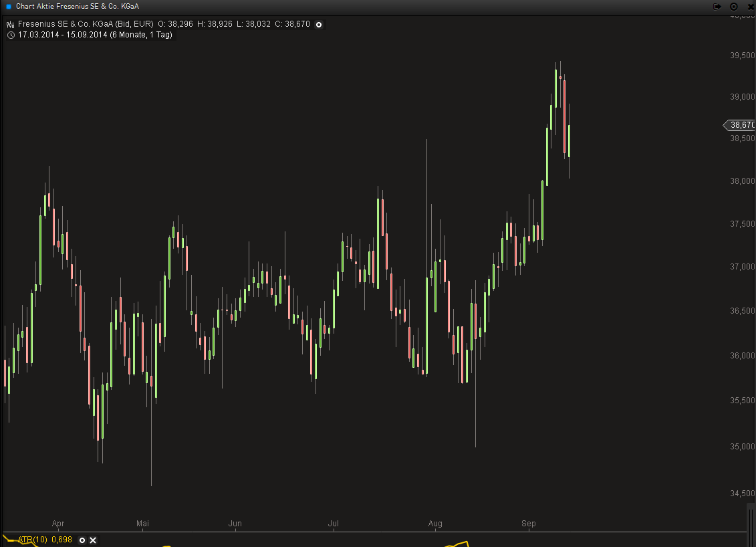This screenshot has height=547, width=756.
Task: Click the 37,000 price axis level
Action: (743, 267)
